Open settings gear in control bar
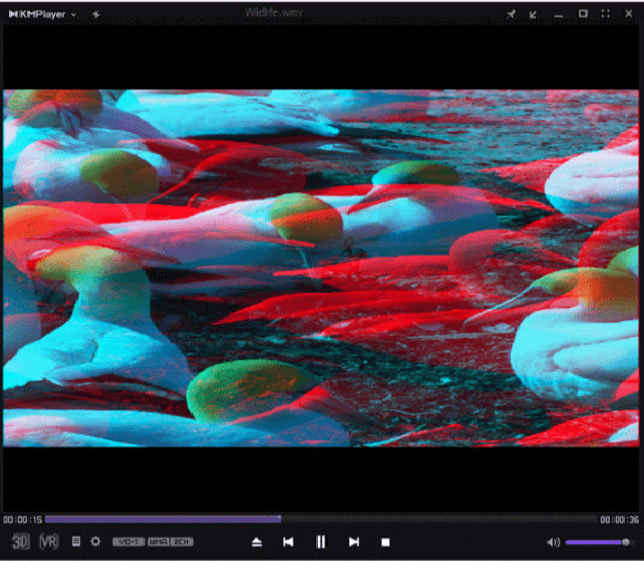 click(96, 542)
